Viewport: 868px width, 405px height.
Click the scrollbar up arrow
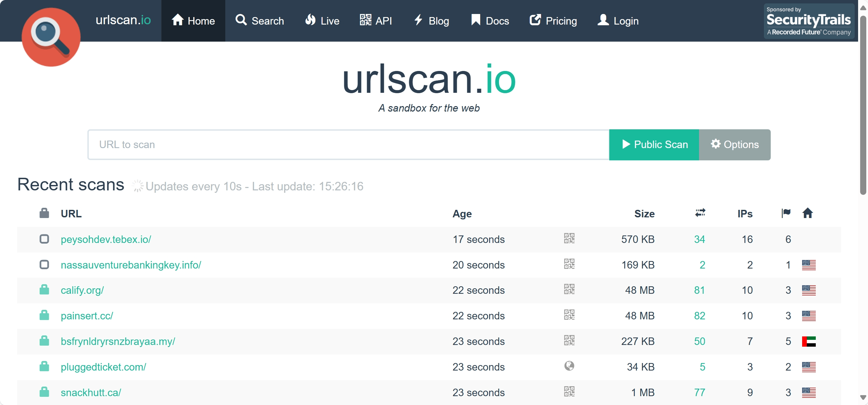tap(863, 8)
